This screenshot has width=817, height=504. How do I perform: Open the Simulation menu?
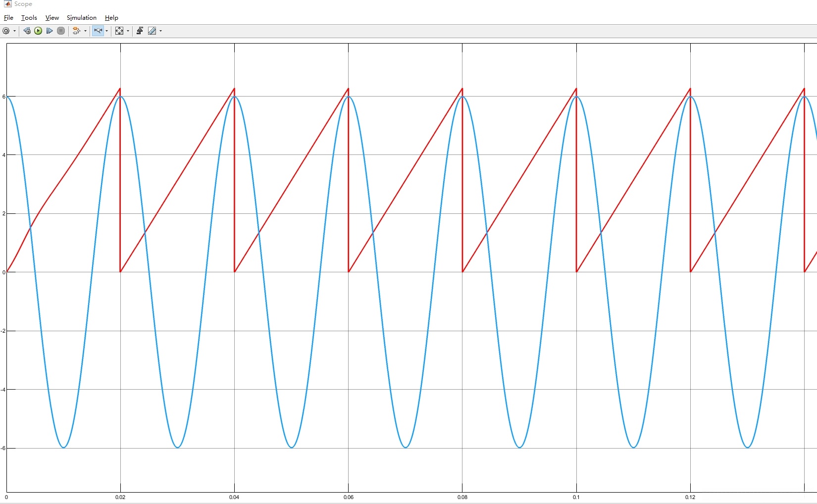pyautogui.click(x=82, y=17)
